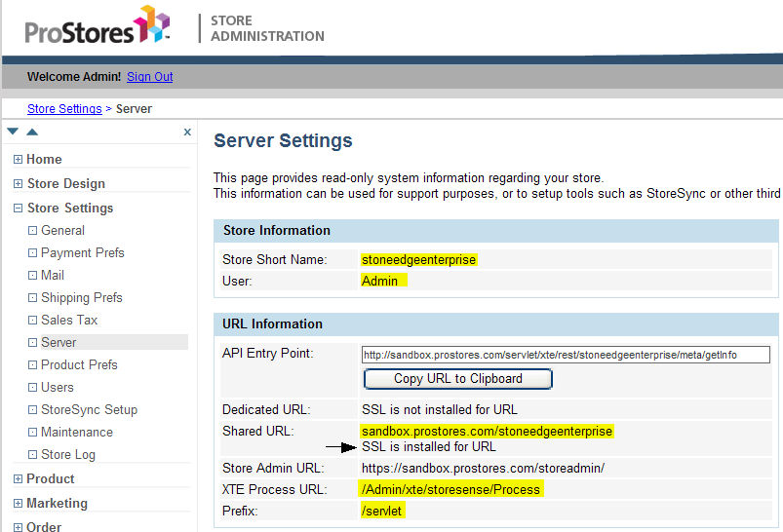Open StoreSync Setup page
The image size is (783, 532).
click(89, 410)
